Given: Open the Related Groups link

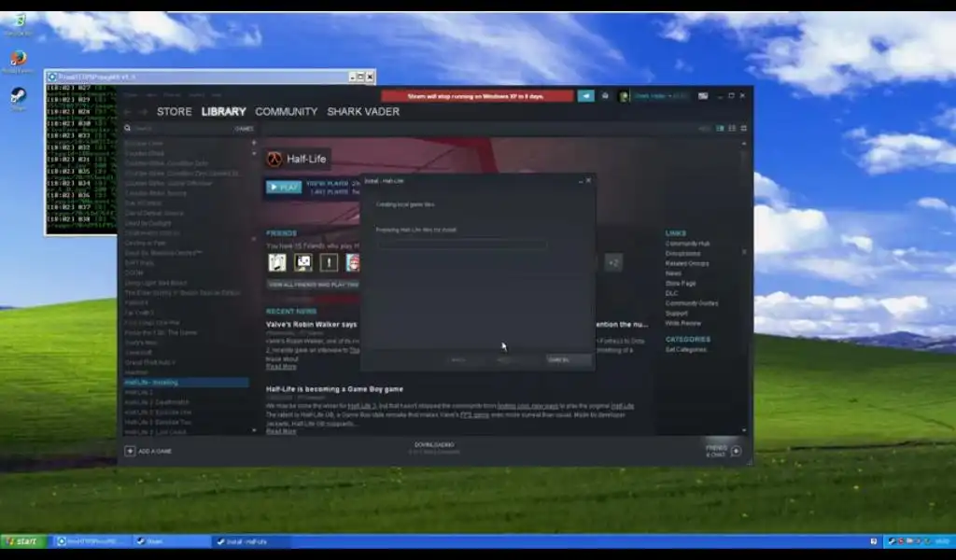Looking at the screenshot, I should click(x=686, y=263).
